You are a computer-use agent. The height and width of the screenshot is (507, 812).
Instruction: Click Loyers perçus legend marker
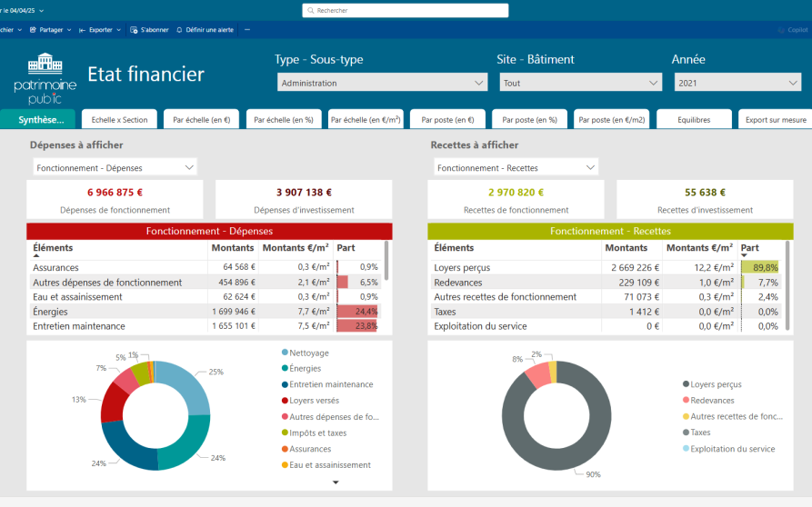686,383
